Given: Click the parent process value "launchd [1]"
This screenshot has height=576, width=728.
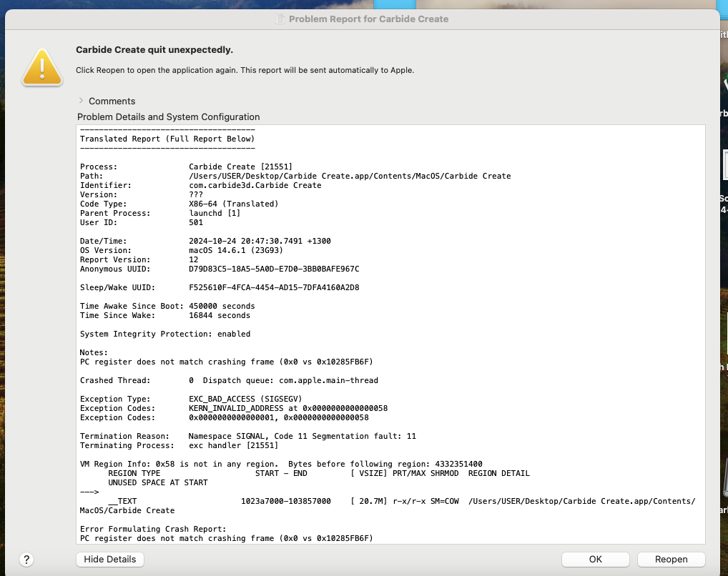Looking at the screenshot, I should tap(215, 213).
